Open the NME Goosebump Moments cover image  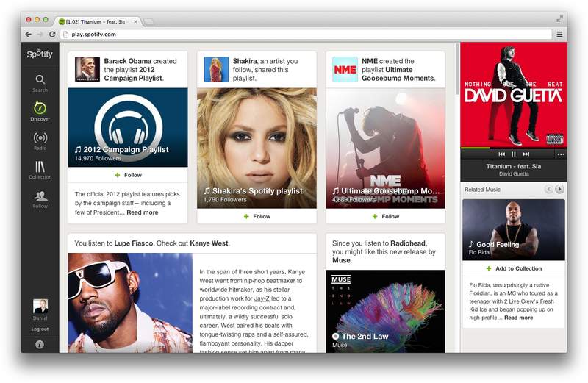[385, 148]
